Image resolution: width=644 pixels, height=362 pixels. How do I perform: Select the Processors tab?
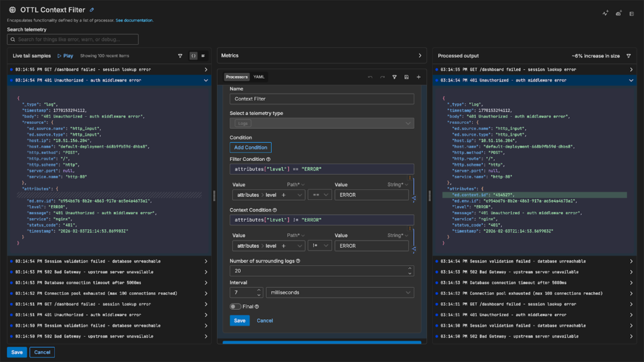pyautogui.click(x=236, y=77)
